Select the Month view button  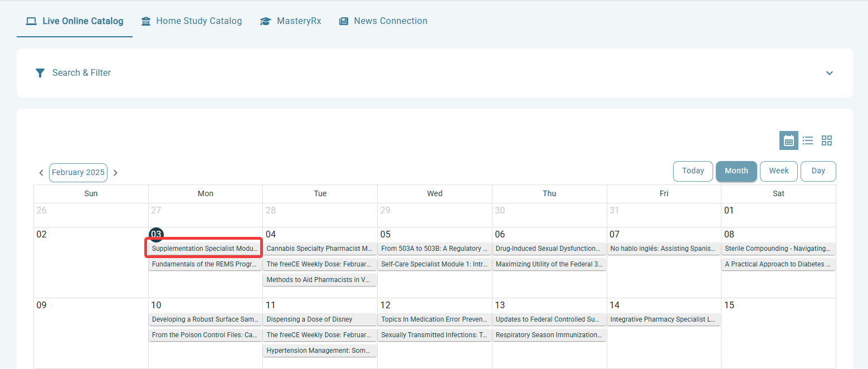click(736, 171)
